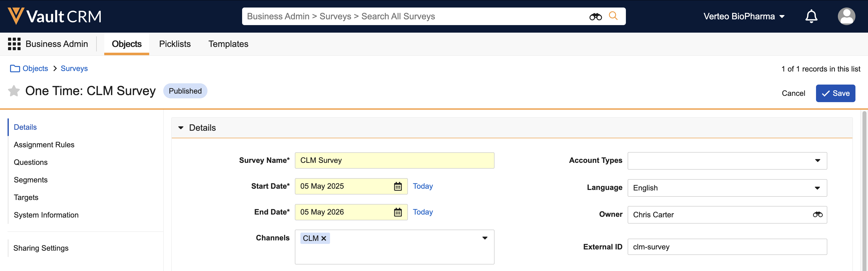868x271 pixels.
Task: Favorite the survey with the star icon
Action: pyautogui.click(x=14, y=91)
